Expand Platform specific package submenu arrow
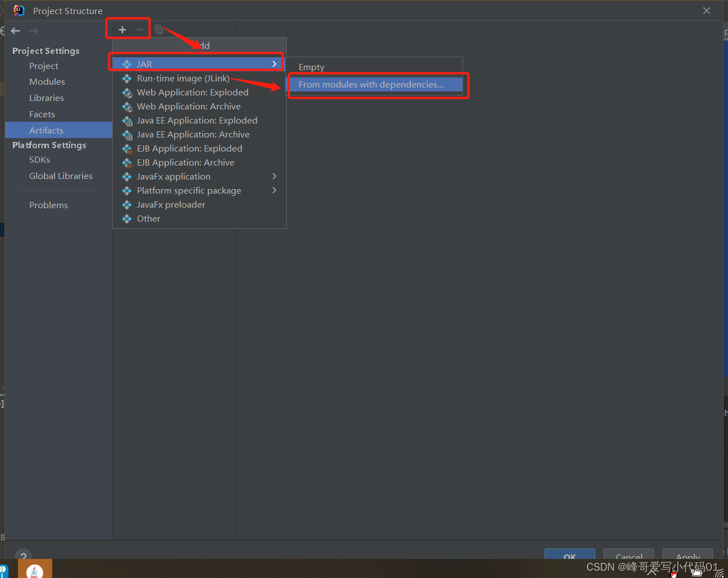728x578 pixels. (274, 190)
